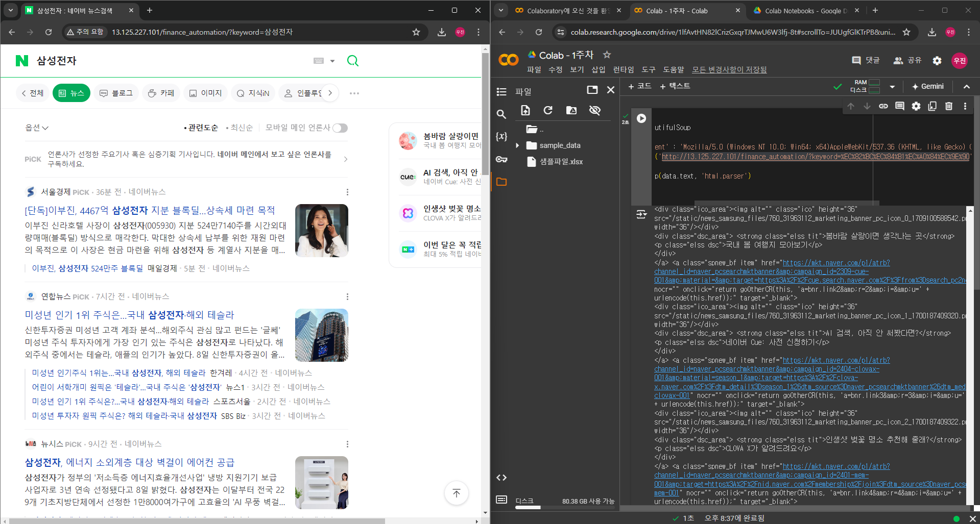
Task: Expand the sample_data folder
Action: tap(517, 145)
